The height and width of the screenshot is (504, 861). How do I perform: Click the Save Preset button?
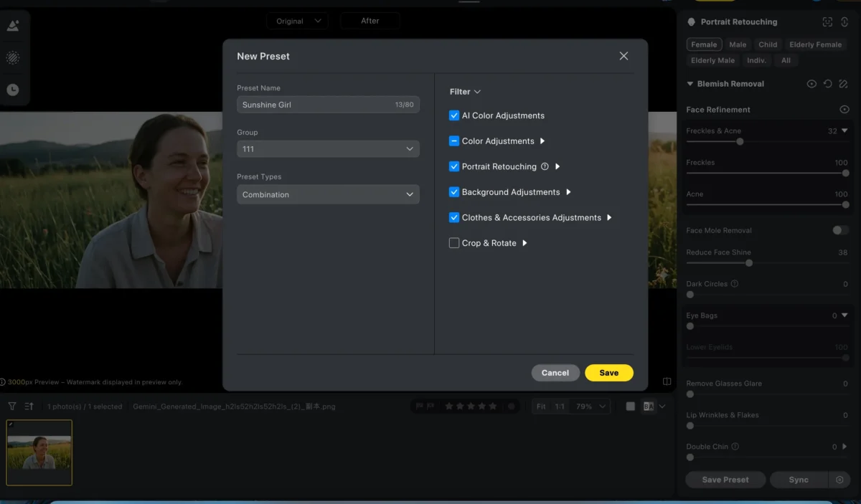[725, 480]
